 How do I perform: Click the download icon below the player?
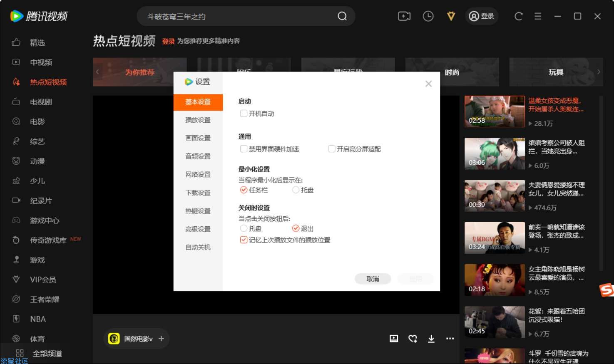[x=431, y=339]
